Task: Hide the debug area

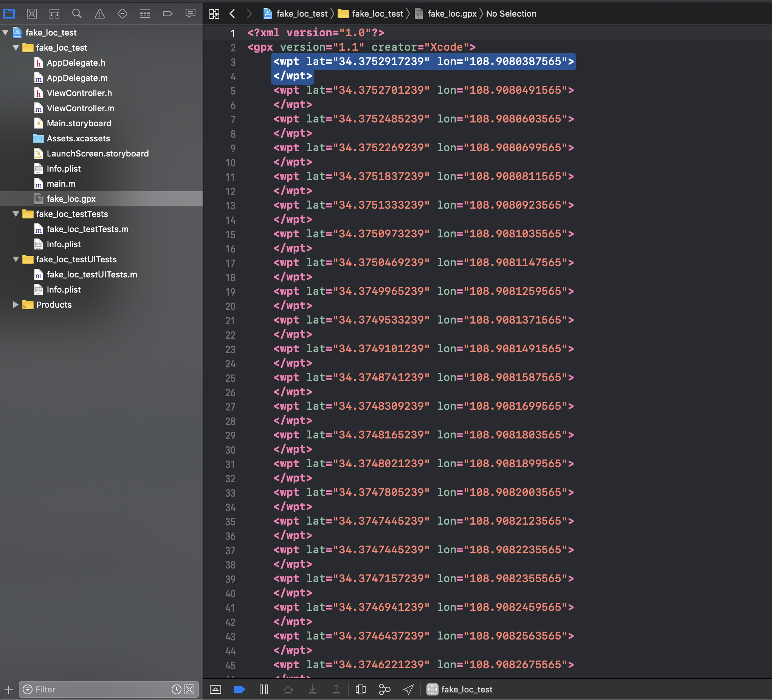Action: click(x=215, y=689)
